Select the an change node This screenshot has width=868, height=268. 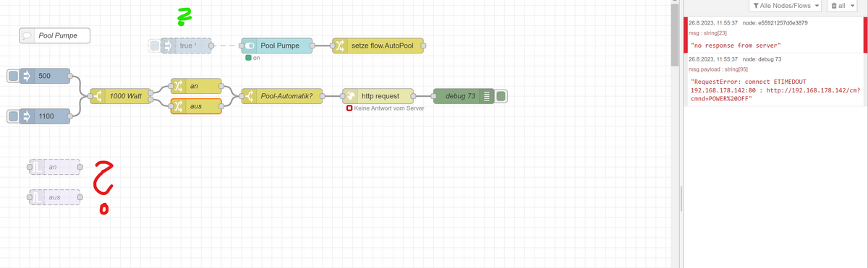195,86
